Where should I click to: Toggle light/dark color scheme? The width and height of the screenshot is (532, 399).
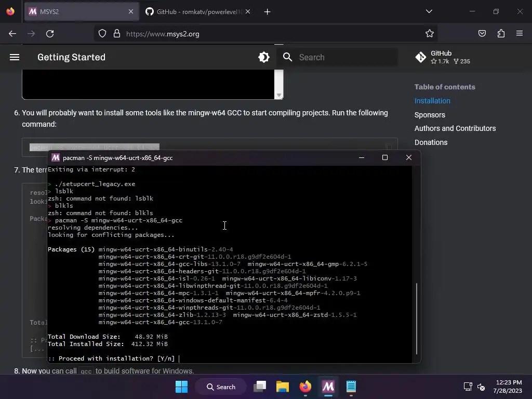(263, 57)
